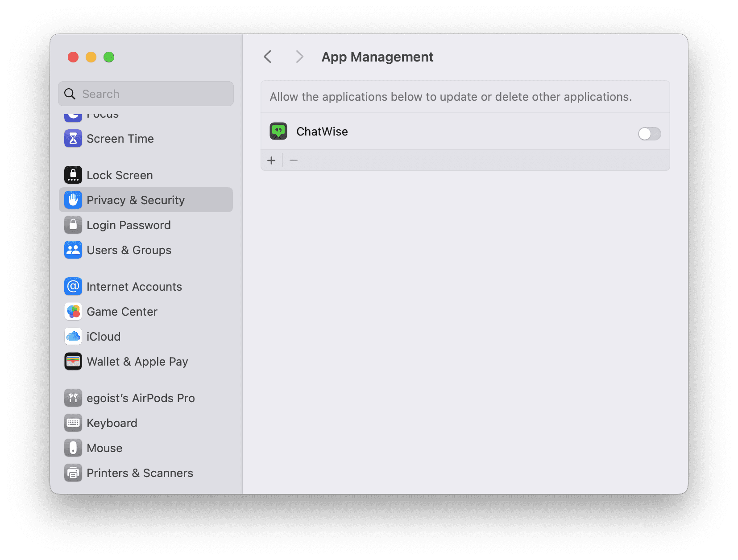Image resolution: width=738 pixels, height=560 pixels.
Task: Select Wallet & Apple Pay icon
Action: click(x=73, y=362)
